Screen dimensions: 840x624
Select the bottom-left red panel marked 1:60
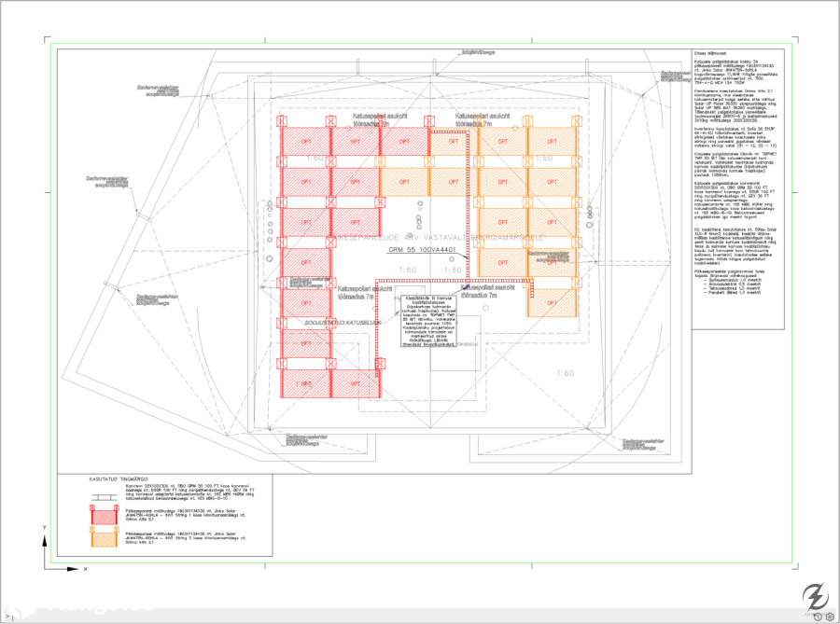306,383
